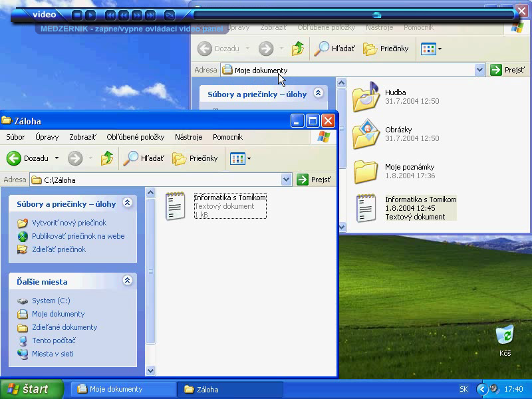Screen dimensions: 532x399
Task: Toggle Priečinky pane in Moje dokumenty window
Action: click(x=386, y=49)
